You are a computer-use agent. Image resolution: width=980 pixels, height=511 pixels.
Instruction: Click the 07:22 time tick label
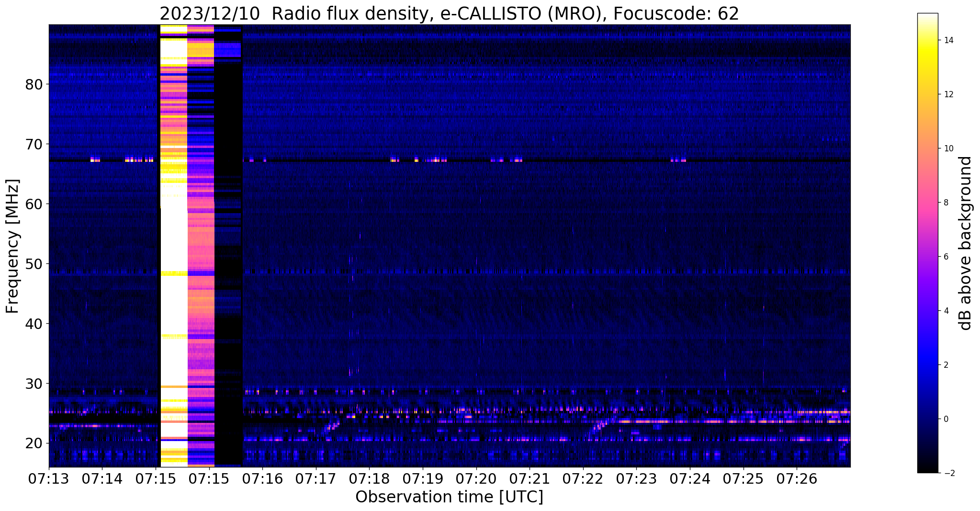pos(583,479)
